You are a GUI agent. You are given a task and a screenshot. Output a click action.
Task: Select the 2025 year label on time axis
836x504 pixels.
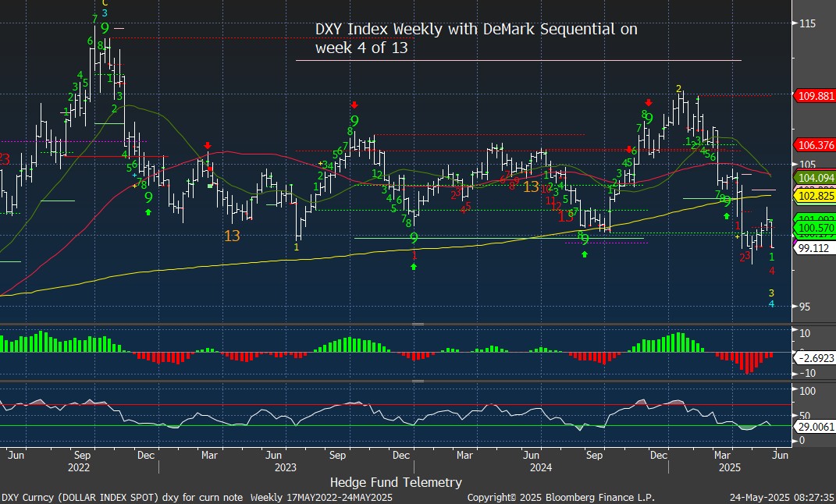tap(730, 468)
